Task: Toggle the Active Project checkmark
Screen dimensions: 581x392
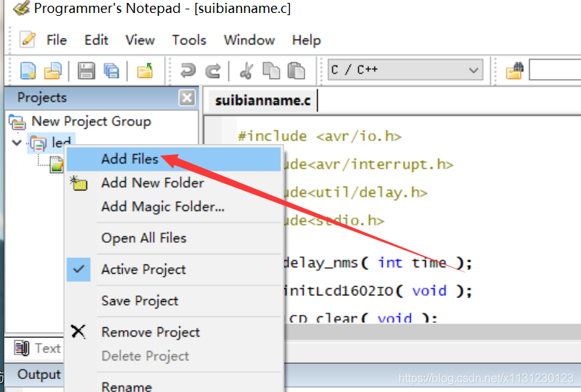Action: pyautogui.click(x=79, y=269)
